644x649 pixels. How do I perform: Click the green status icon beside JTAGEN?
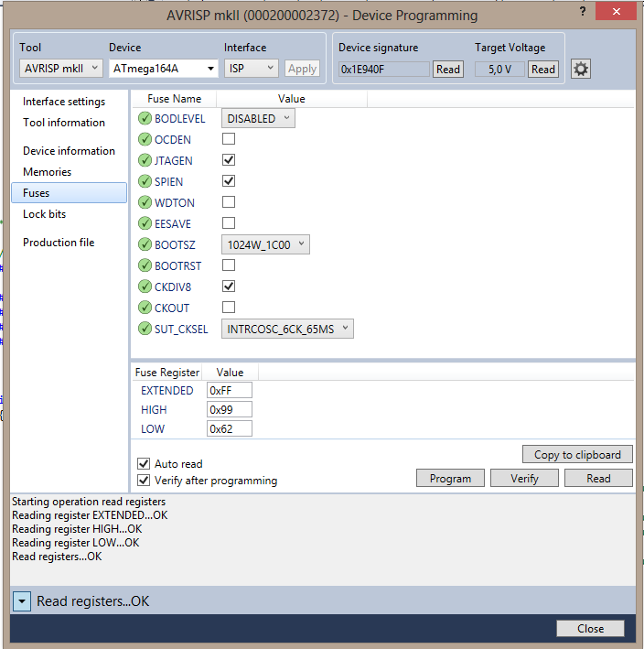tap(145, 160)
